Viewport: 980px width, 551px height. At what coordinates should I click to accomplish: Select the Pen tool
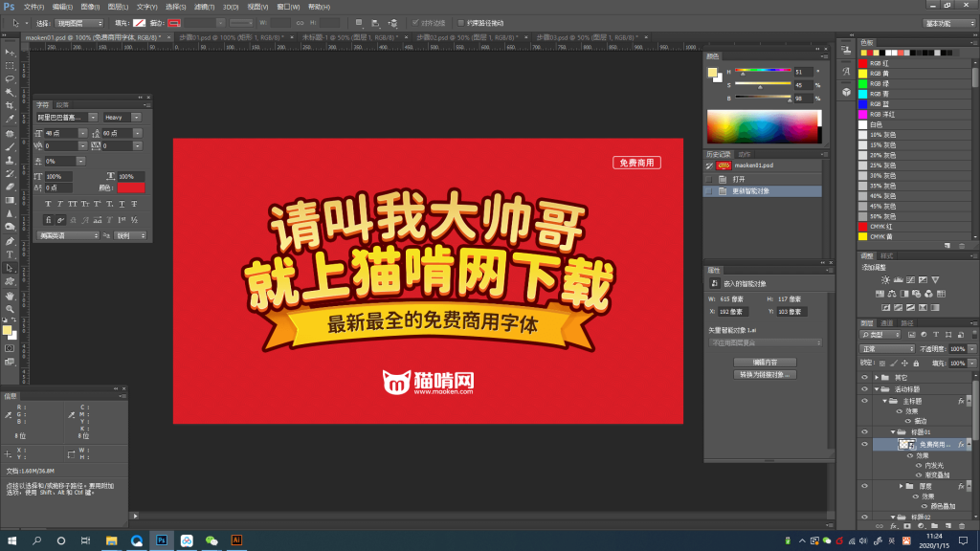click(10, 241)
